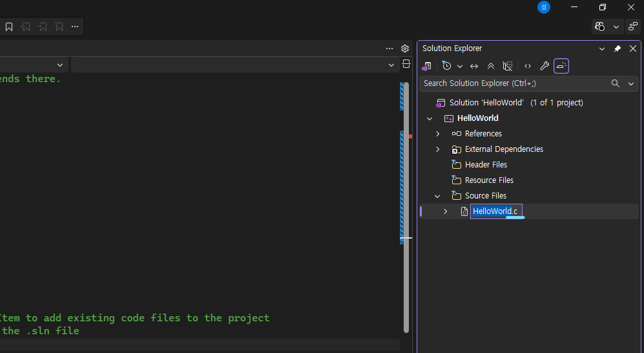Image resolution: width=644 pixels, height=353 pixels.
Task: Sync Solution Explorer with the active document
Action: (x=474, y=66)
